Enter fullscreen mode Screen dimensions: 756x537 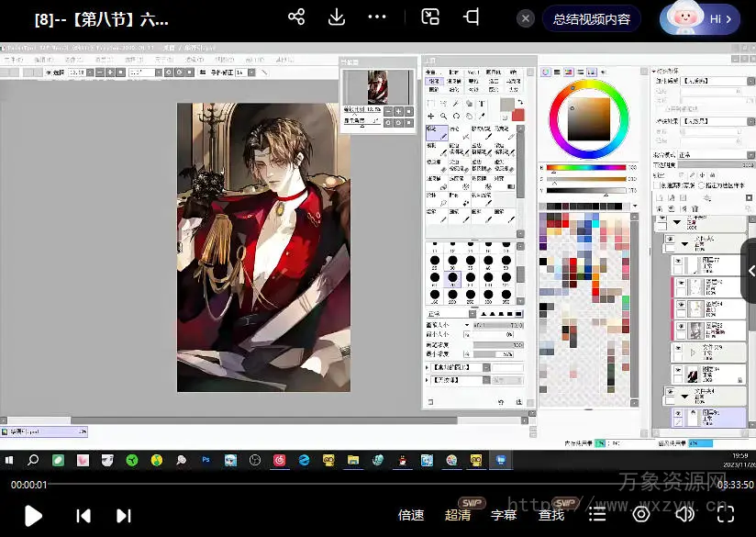coord(728,514)
